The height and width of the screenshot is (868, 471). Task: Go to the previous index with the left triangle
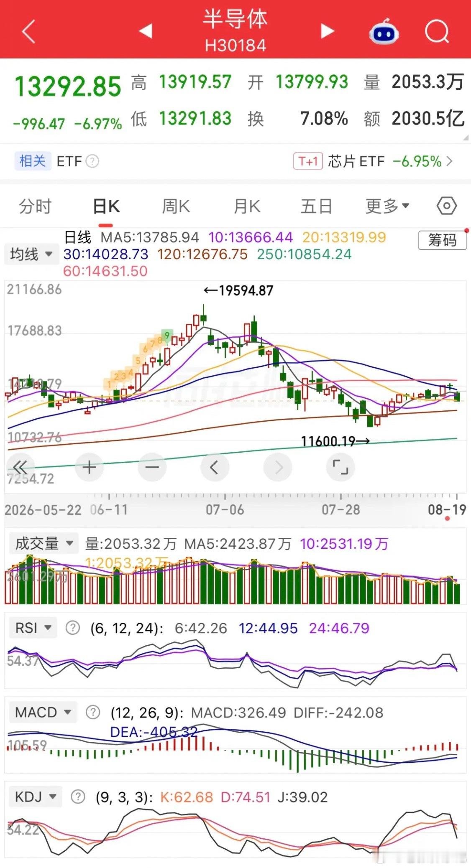[145, 31]
